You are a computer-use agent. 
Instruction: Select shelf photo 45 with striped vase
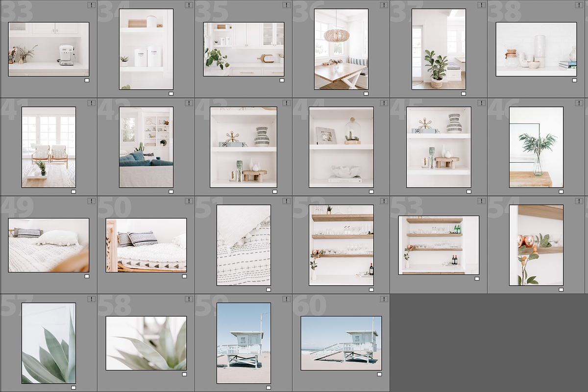point(439,147)
